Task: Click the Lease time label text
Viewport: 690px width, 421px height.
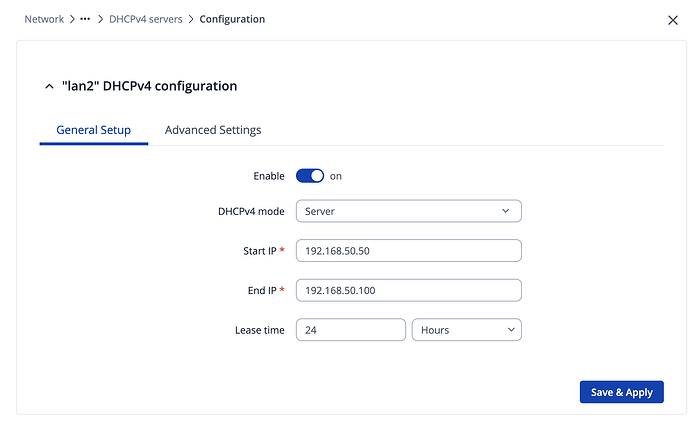Action: (x=259, y=330)
